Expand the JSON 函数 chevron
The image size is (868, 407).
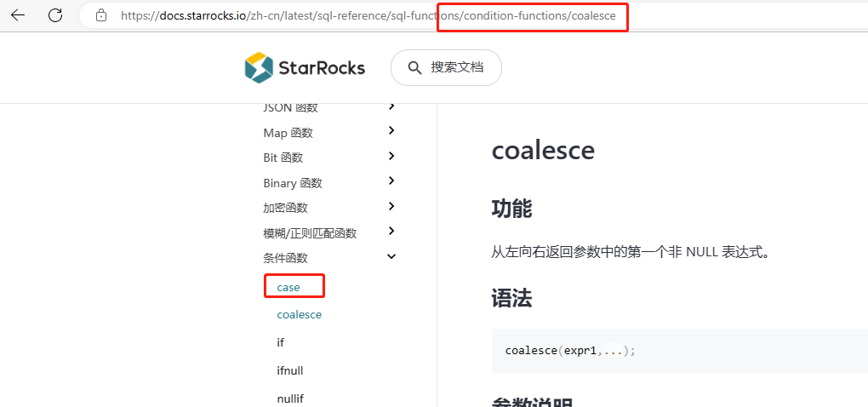pos(391,106)
